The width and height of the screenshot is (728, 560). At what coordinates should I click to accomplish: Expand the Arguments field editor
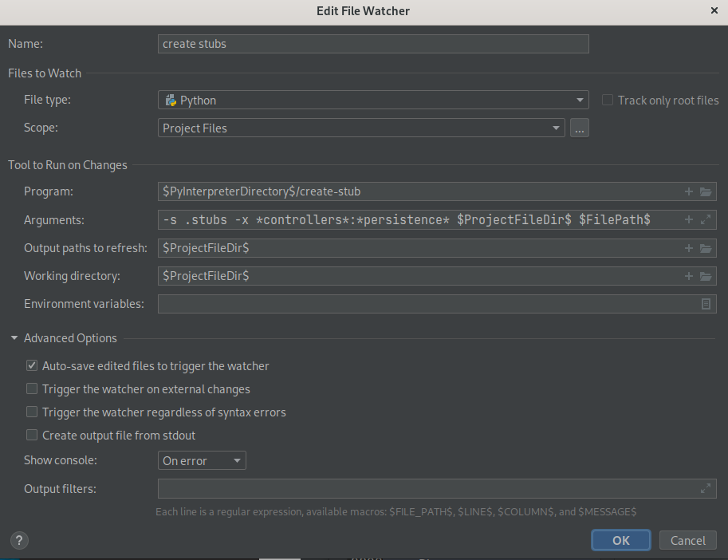[706, 219]
